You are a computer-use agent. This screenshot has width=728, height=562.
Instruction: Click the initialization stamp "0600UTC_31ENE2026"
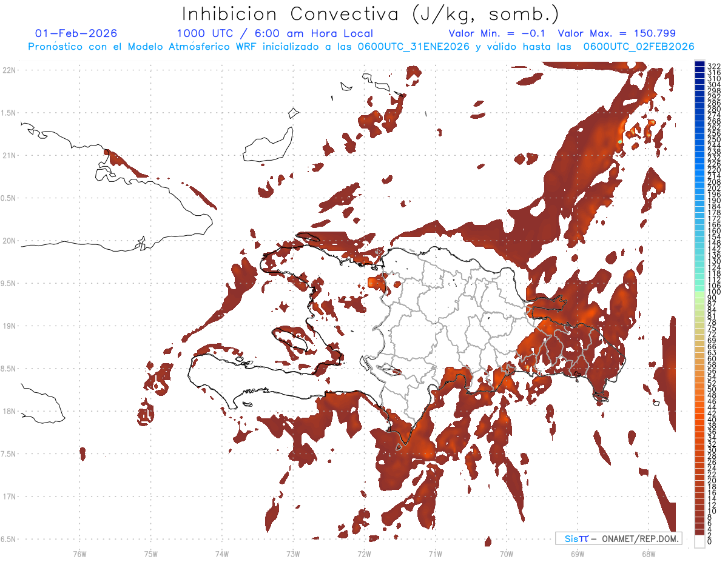413,47
